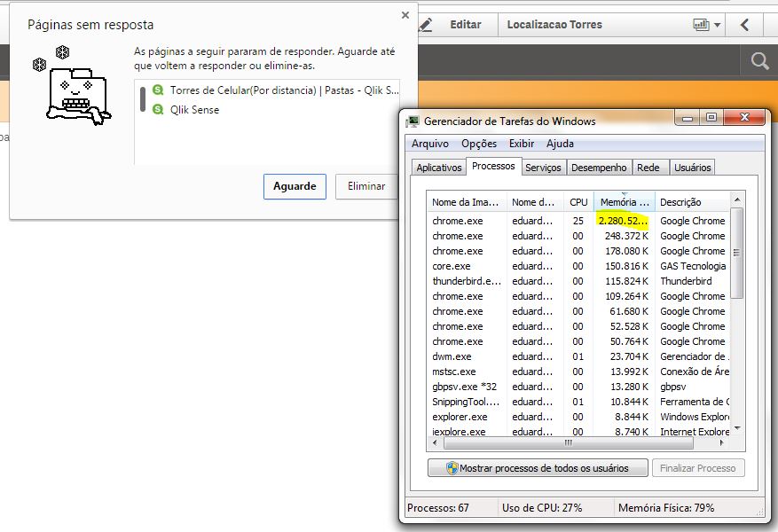Select the iexplore.exe process row
This screenshot has height=532, width=778.
click(578, 431)
